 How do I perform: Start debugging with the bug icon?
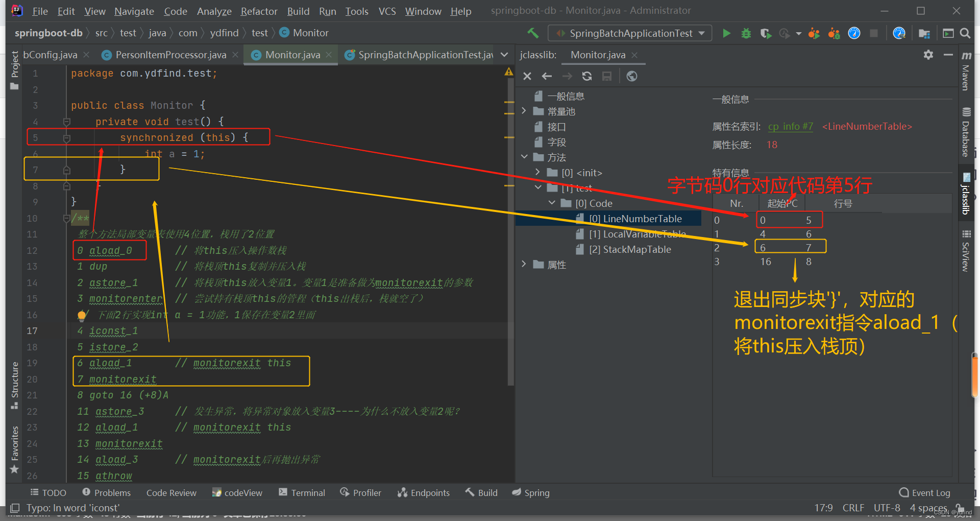pyautogui.click(x=746, y=33)
